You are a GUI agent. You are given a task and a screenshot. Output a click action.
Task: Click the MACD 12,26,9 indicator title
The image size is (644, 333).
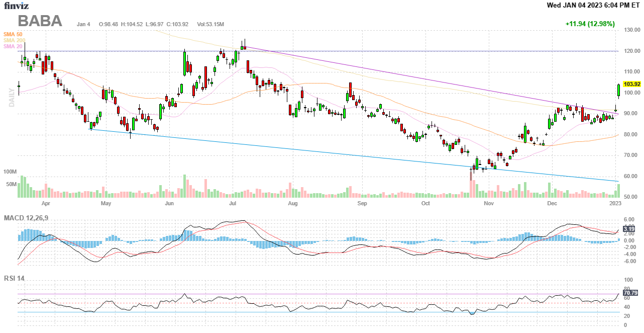(30, 218)
